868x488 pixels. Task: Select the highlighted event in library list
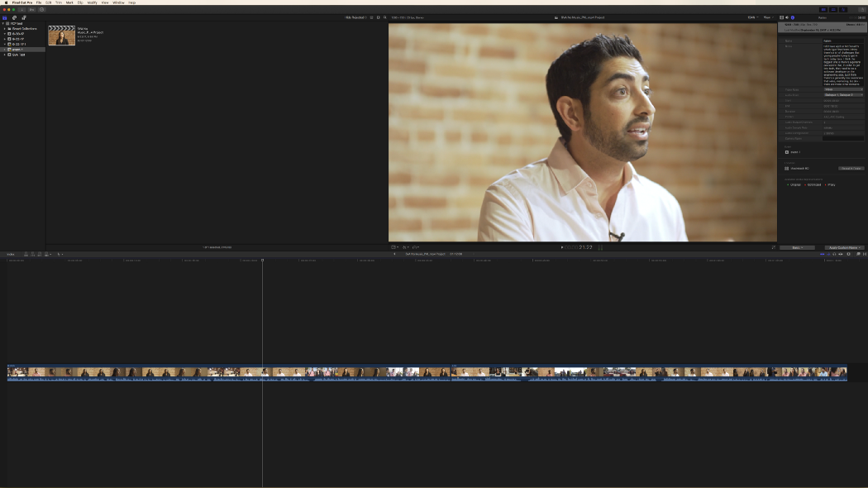22,50
